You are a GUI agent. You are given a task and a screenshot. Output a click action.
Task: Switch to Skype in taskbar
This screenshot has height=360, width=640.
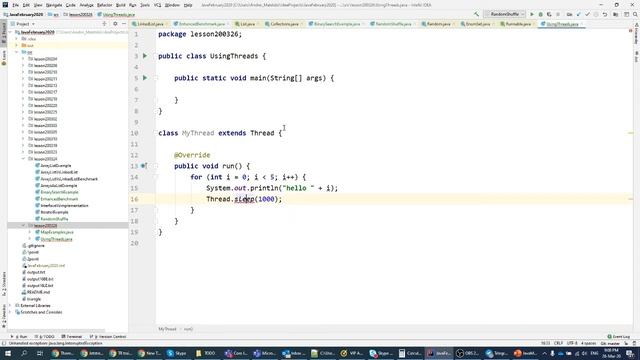point(177,353)
